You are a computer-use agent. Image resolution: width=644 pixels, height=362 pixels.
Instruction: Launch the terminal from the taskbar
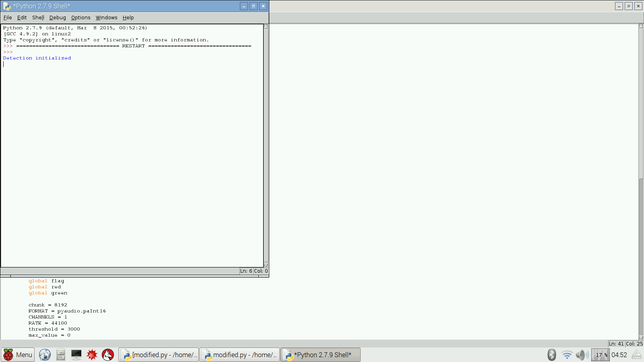[x=76, y=355]
